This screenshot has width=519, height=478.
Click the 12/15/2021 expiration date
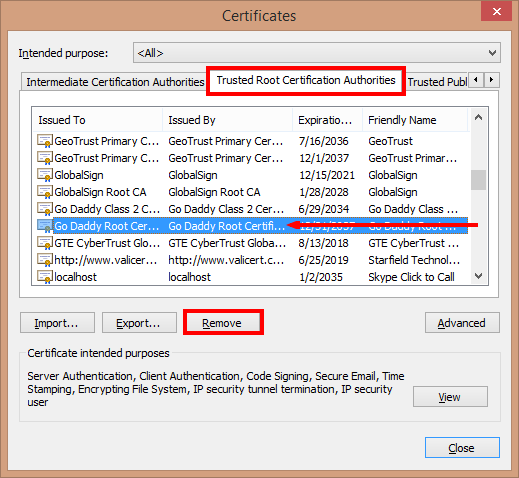point(327,175)
